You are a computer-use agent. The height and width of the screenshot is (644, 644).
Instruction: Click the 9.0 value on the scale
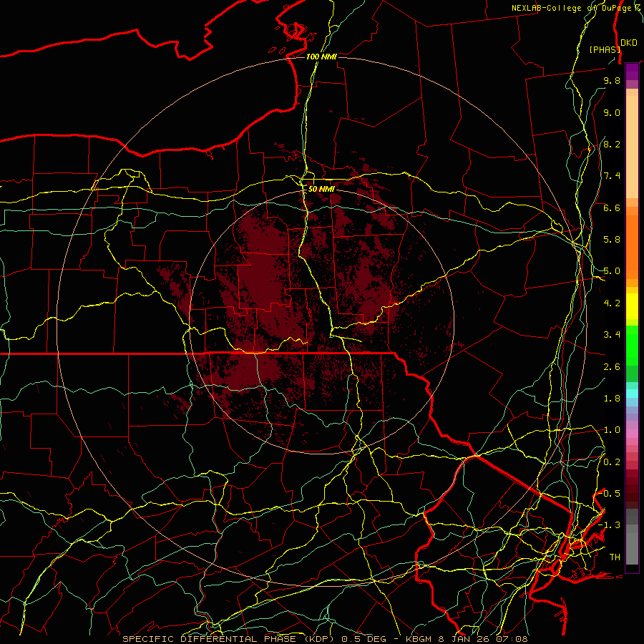tap(612, 112)
